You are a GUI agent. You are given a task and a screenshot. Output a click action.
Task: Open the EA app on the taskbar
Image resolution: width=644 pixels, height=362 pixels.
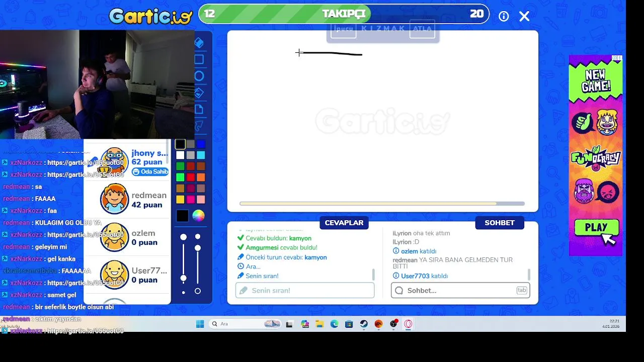tap(378, 324)
